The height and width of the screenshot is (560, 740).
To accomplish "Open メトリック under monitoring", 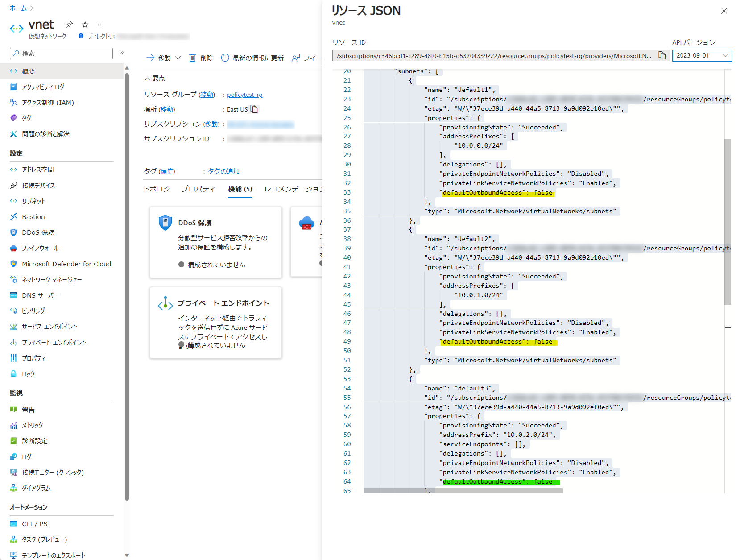I will point(33,425).
